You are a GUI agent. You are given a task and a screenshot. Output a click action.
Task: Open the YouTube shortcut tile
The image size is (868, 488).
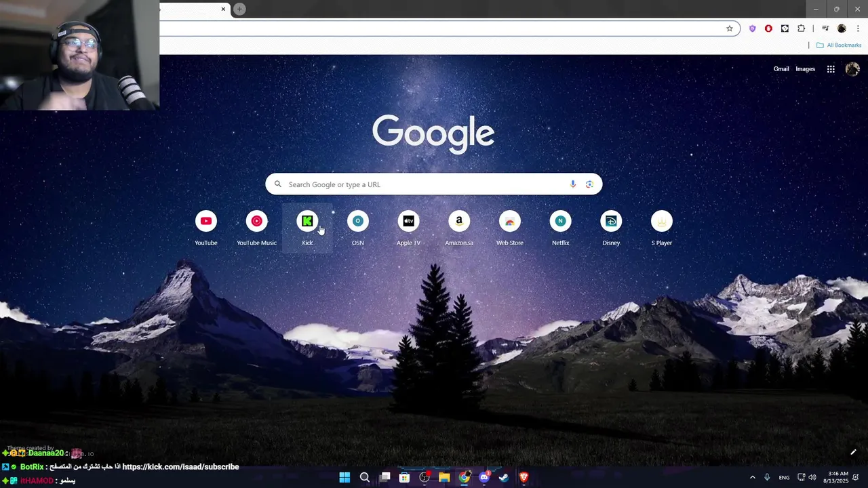tap(206, 228)
